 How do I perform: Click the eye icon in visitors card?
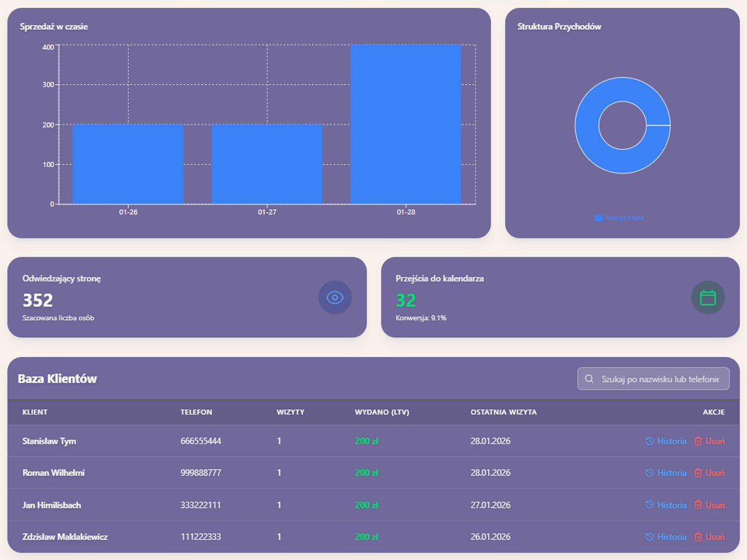point(335,297)
